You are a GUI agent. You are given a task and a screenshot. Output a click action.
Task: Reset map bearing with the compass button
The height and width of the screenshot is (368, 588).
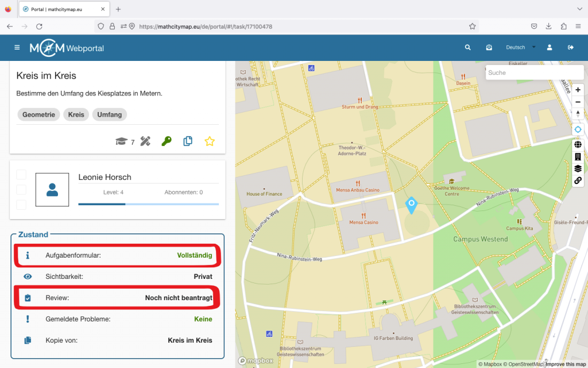pos(578,113)
